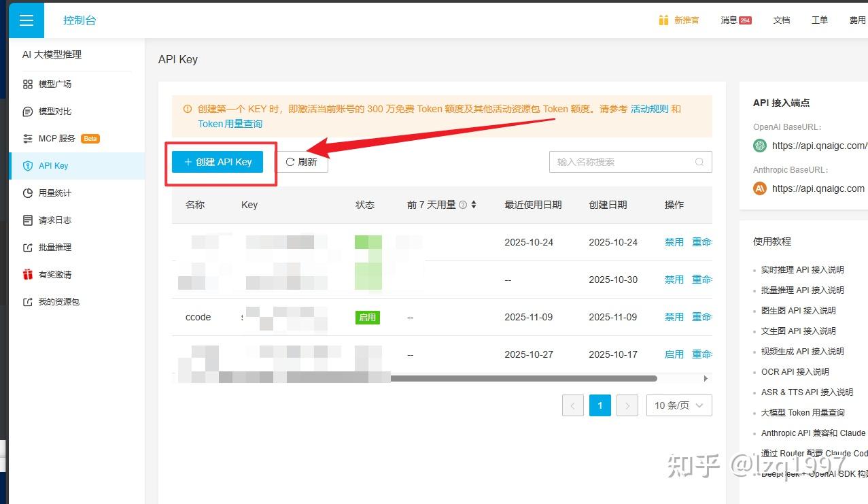The width and height of the screenshot is (868, 504).
Task: Click the 前 7 天用量 help icon
Action: [463, 205]
